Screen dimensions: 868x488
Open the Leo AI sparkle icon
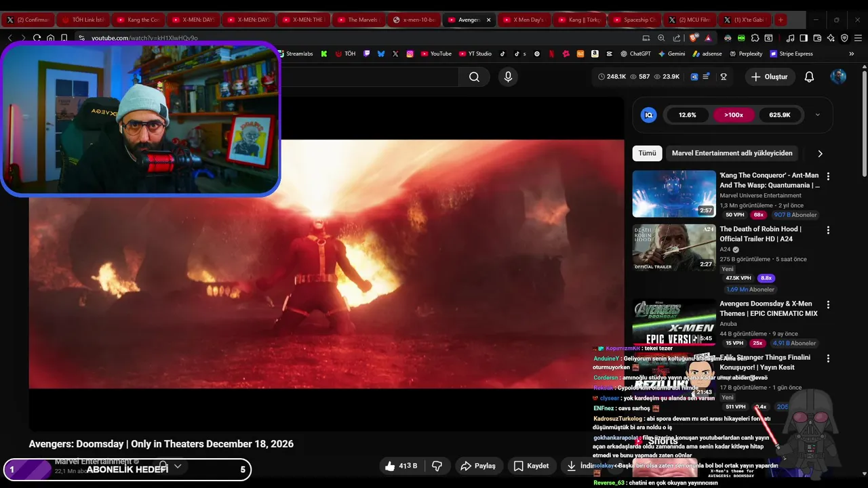[x=831, y=38]
